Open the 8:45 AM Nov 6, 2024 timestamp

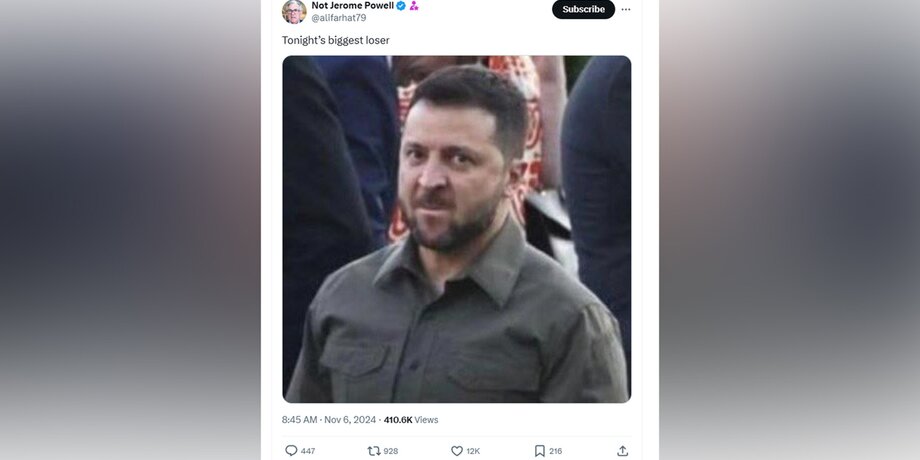(x=329, y=420)
